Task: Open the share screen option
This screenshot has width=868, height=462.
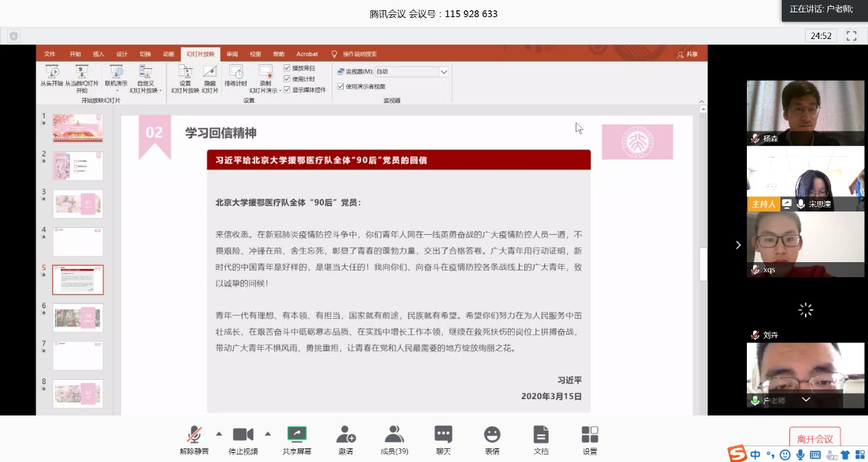Action: point(296,435)
